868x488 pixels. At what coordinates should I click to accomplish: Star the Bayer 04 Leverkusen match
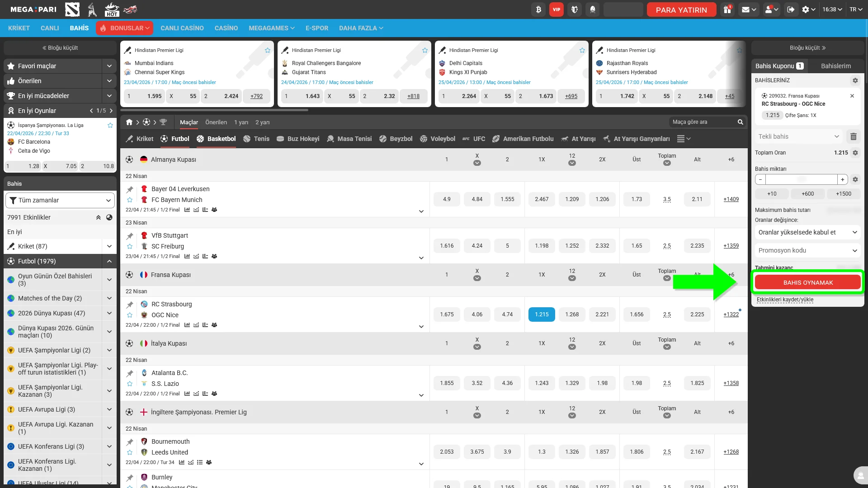[x=130, y=200]
